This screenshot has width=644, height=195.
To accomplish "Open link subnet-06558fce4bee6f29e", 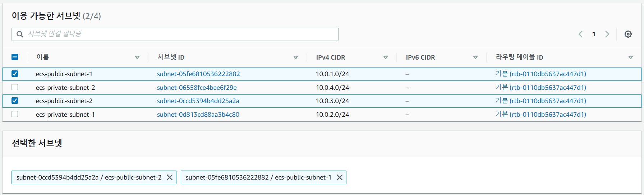I will [197, 88].
